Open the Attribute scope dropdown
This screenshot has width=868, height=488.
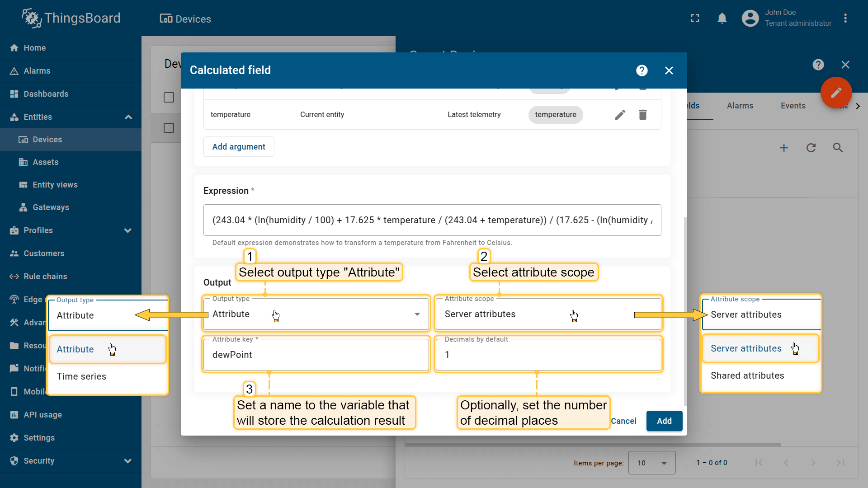pos(548,314)
